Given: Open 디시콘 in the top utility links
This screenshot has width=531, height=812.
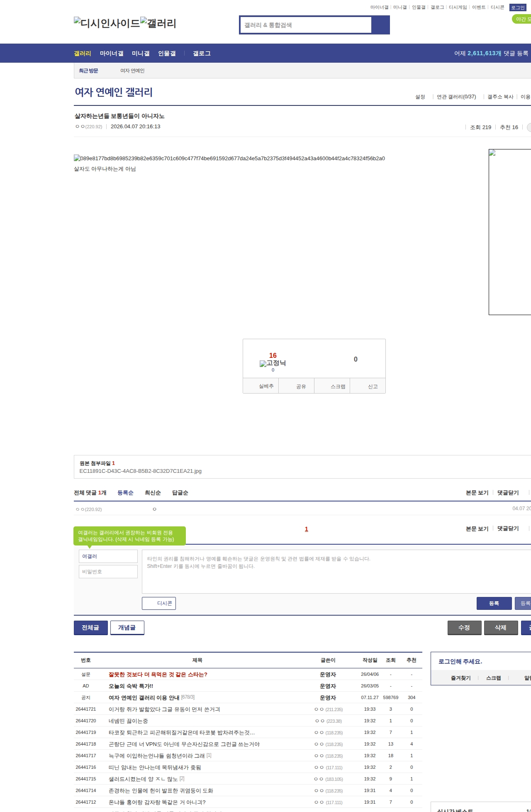Looking at the screenshot, I should [497, 7].
